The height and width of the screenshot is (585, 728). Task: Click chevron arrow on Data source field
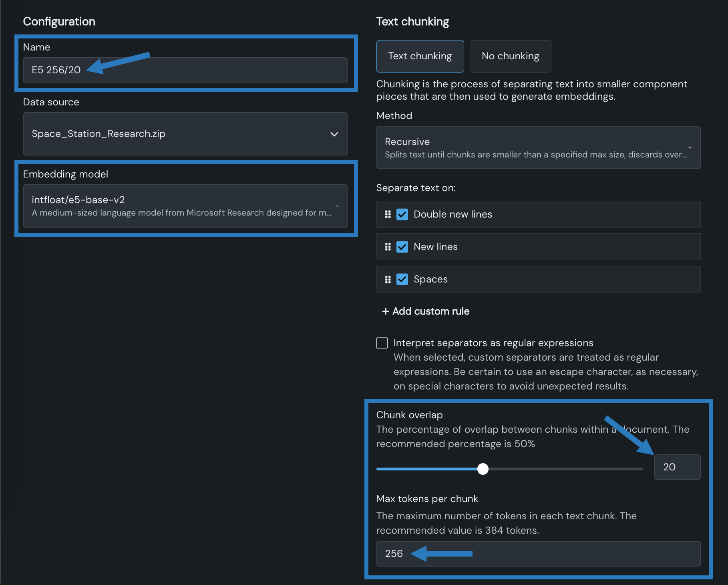(334, 134)
